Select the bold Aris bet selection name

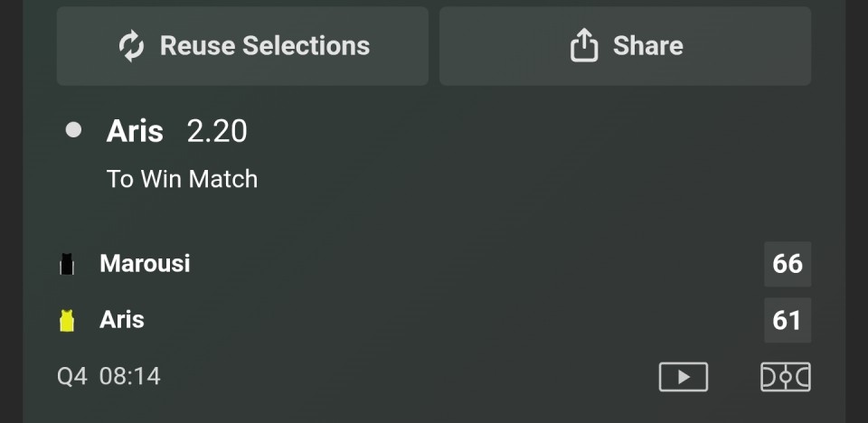coord(135,132)
